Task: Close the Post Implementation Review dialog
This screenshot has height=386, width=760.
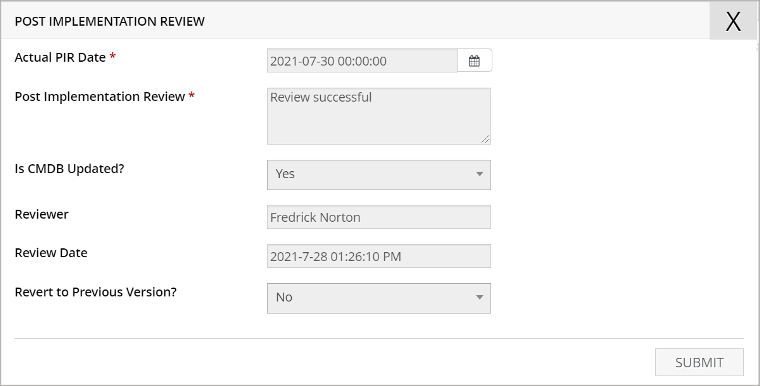Action: (x=733, y=21)
